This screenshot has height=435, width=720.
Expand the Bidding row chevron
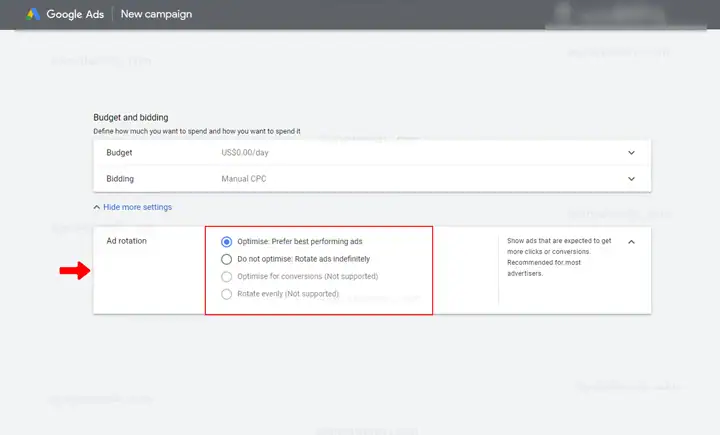pos(631,179)
